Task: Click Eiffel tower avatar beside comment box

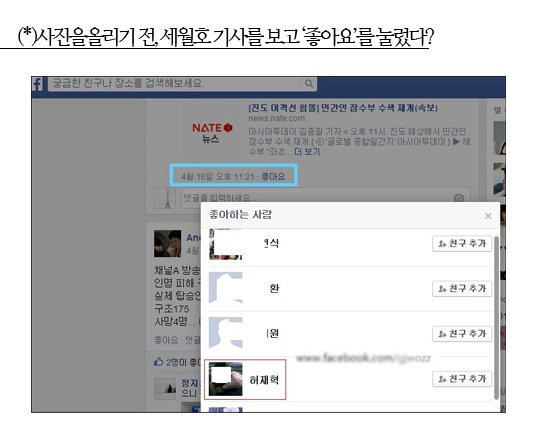Action: tap(165, 198)
